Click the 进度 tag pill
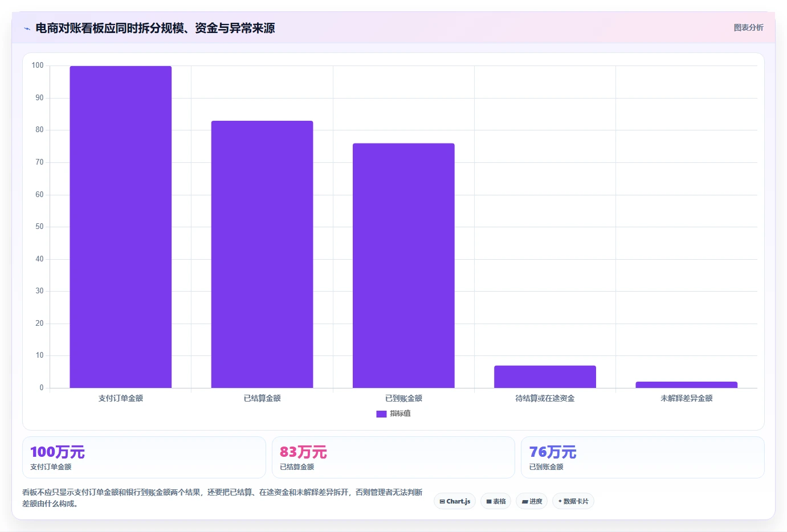 (x=532, y=501)
